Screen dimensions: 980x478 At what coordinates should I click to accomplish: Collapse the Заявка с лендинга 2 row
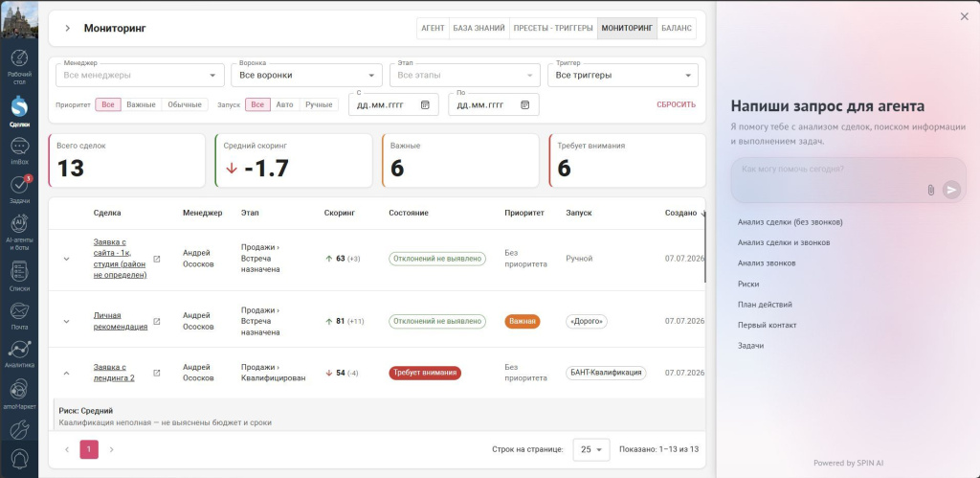67,373
